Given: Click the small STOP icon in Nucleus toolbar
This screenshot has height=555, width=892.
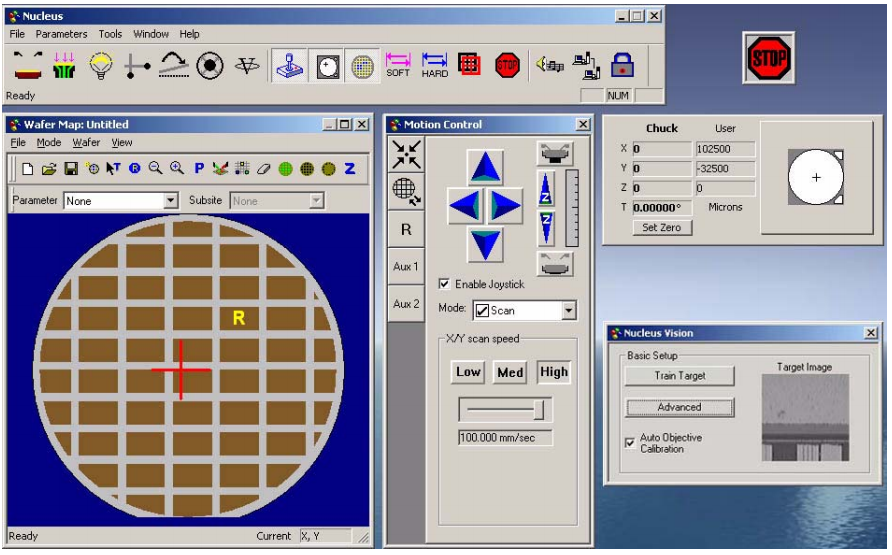Looking at the screenshot, I should (x=507, y=65).
